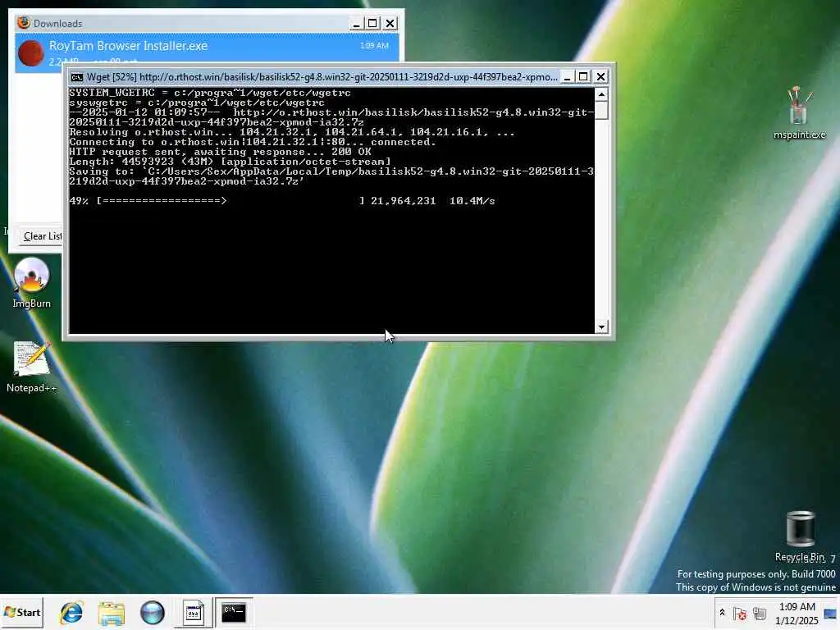Open the mspaint.exe desktop icon
Viewport: 840px width, 630px height.
[x=799, y=113]
